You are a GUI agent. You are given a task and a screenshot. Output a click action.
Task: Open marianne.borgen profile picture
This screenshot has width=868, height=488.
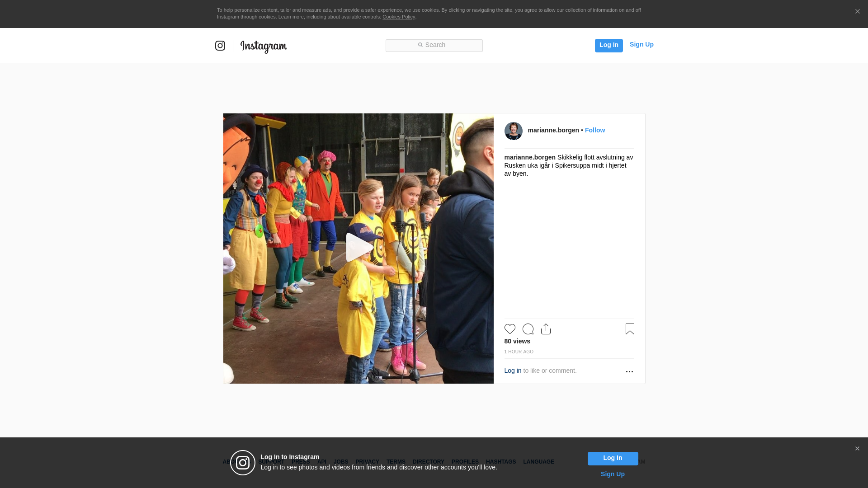(x=513, y=131)
